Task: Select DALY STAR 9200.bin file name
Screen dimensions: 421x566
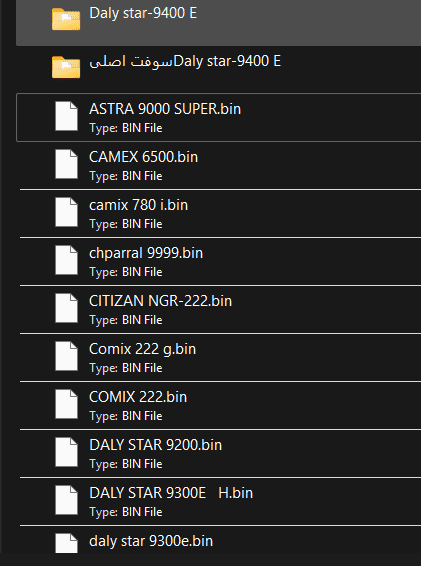Action: pos(156,445)
